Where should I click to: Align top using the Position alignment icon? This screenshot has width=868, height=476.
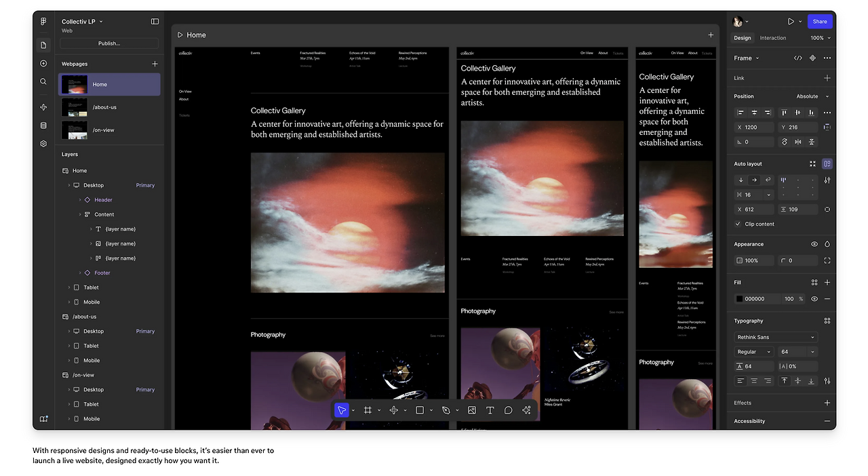[784, 113]
